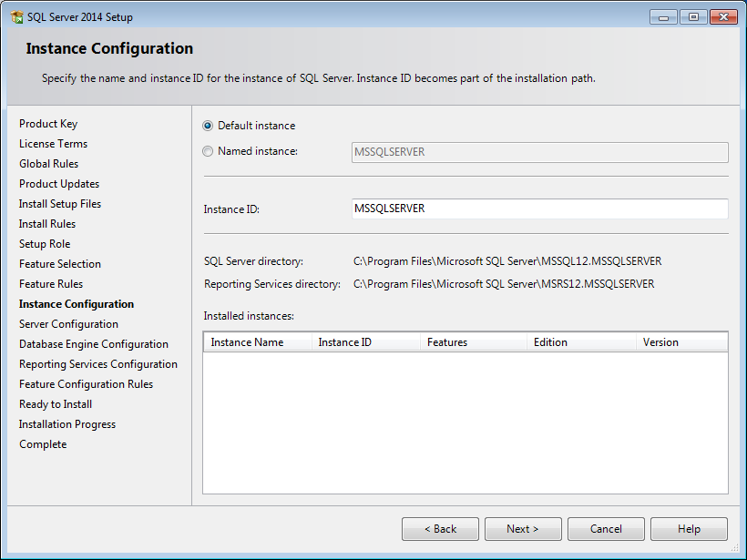
Task: Minimize the setup window
Action: tap(663, 17)
